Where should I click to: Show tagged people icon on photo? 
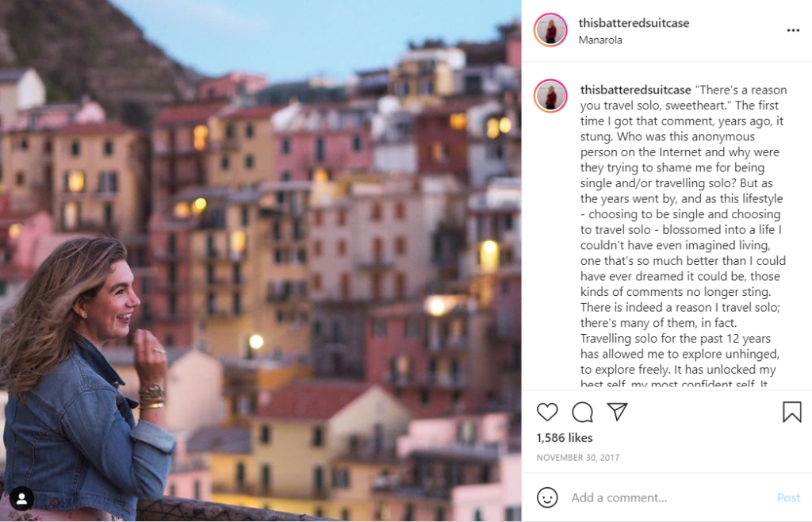click(21, 498)
